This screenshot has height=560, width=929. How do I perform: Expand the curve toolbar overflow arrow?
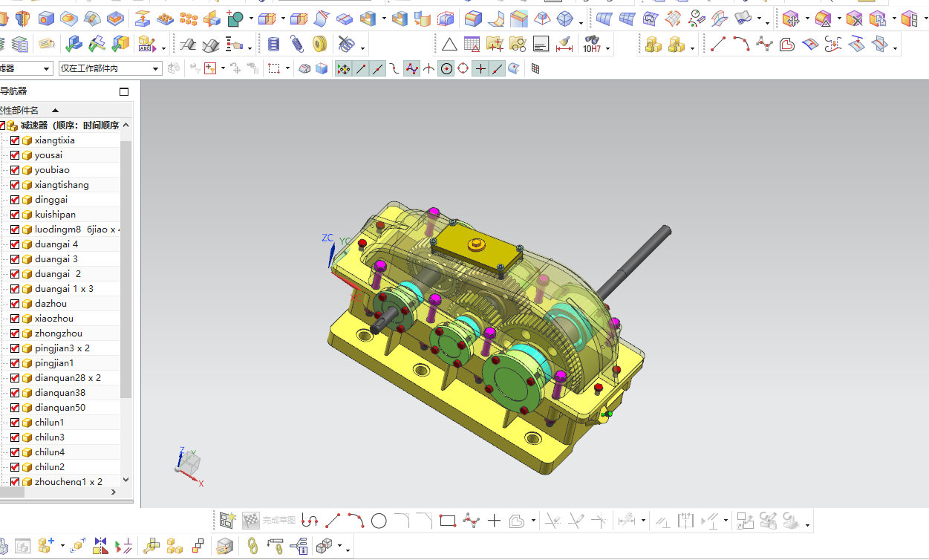[x=896, y=49]
